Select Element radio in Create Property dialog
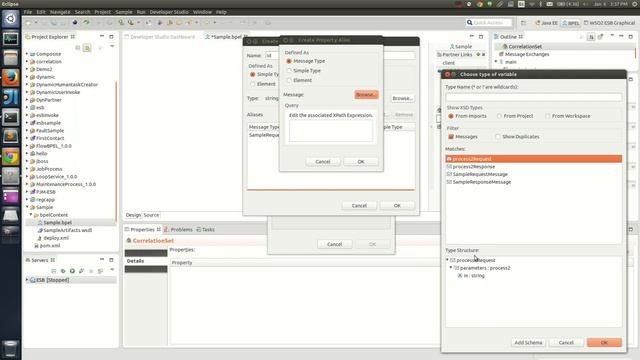The image size is (640, 360). click(252, 84)
